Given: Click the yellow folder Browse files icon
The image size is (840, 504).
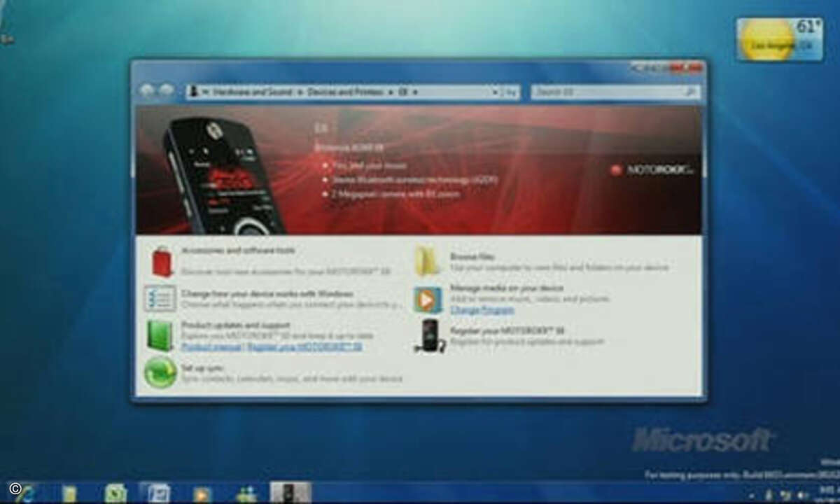Looking at the screenshot, I should coord(427,261).
